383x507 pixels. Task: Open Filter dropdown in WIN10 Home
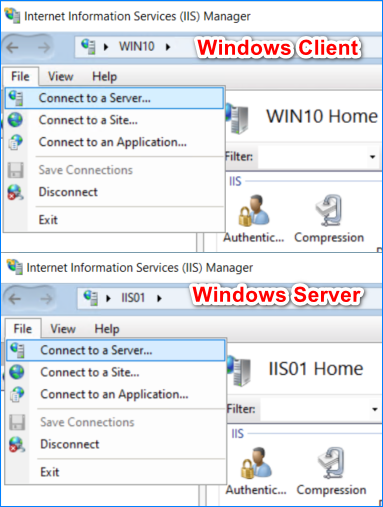point(373,157)
